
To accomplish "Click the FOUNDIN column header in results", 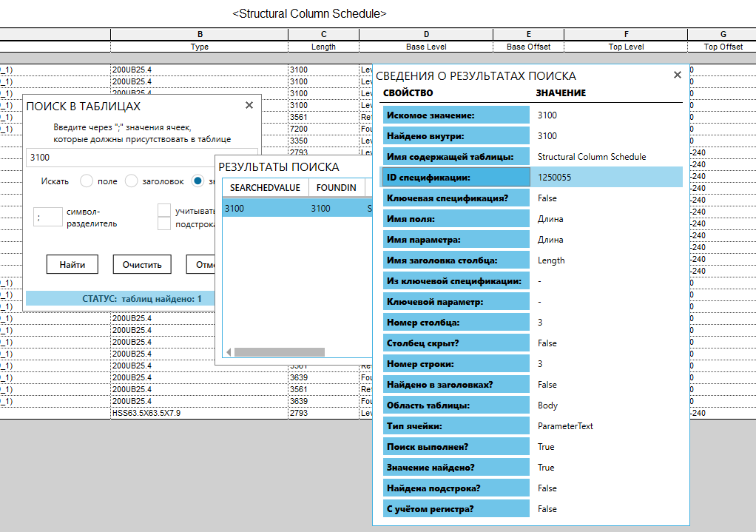I will click(x=336, y=188).
